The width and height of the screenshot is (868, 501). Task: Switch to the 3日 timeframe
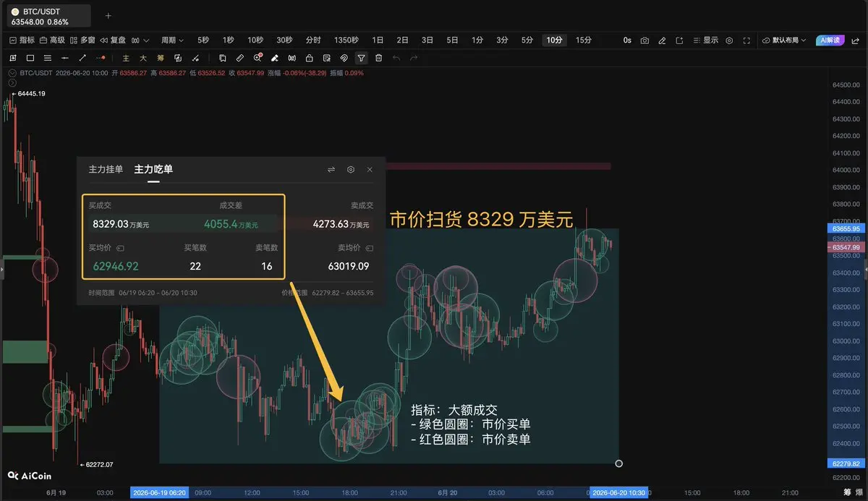pyautogui.click(x=427, y=40)
